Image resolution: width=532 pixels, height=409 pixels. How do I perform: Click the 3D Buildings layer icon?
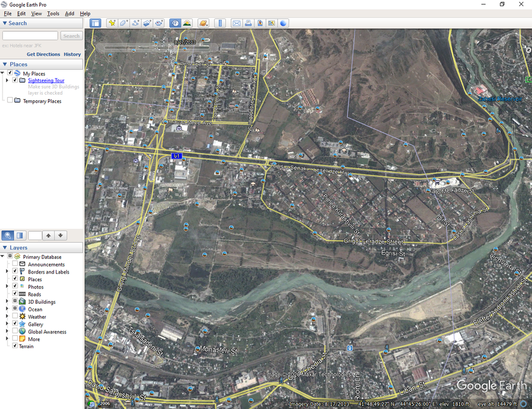click(x=22, y=301)
